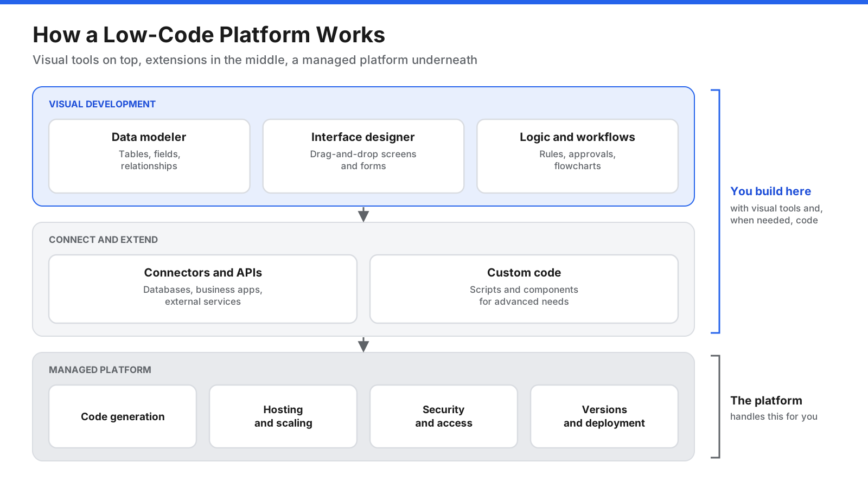Click the Custom code card
This screenshot has width=868, height=488.
(524, 289)
